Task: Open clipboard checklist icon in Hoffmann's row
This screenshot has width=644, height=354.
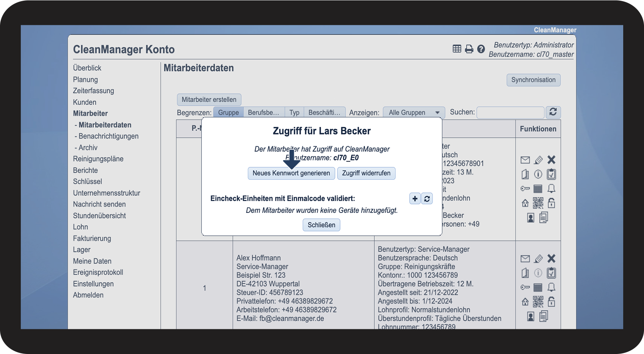Action: (551, 273)
